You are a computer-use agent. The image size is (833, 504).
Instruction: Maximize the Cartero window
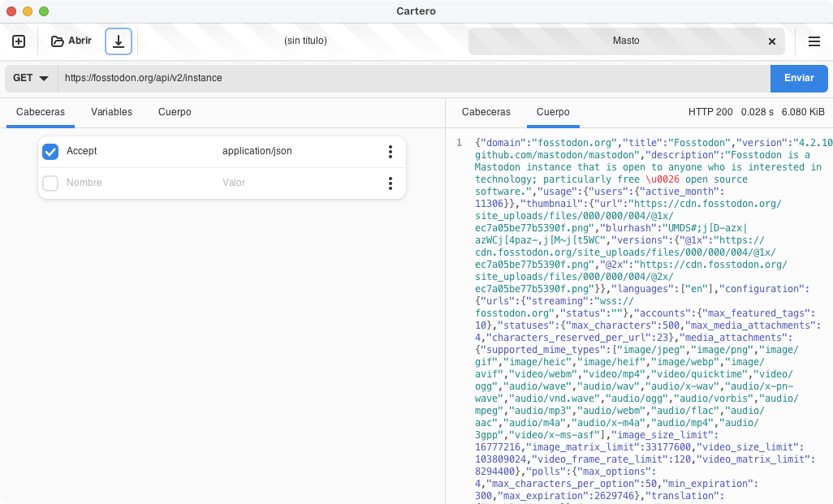pyautogui.click(x=44, y=11)
